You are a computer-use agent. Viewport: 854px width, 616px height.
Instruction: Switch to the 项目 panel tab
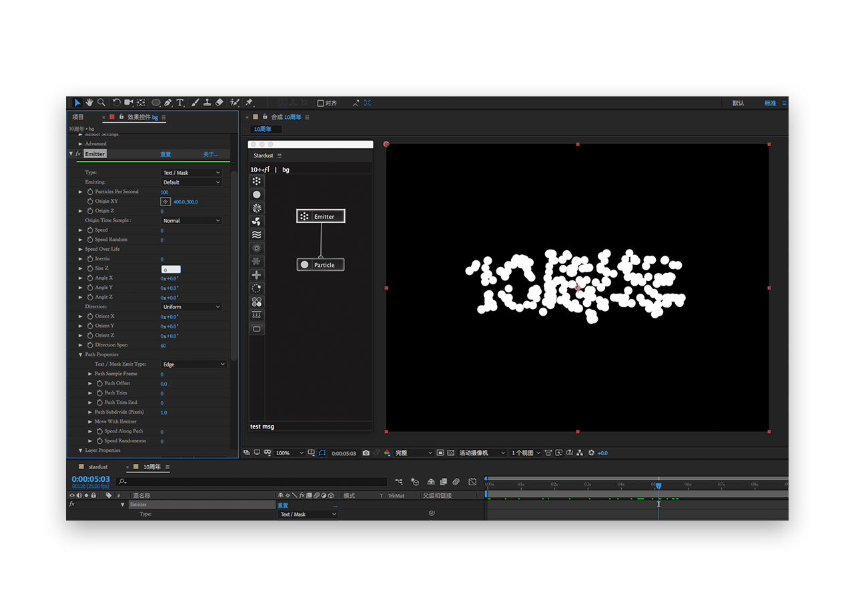(x=78, y=117)
